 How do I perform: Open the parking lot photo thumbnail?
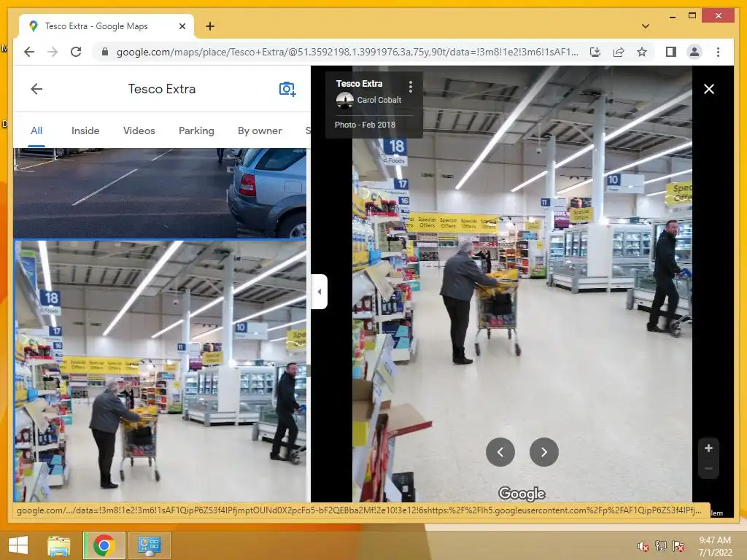(x=160, y=192)
